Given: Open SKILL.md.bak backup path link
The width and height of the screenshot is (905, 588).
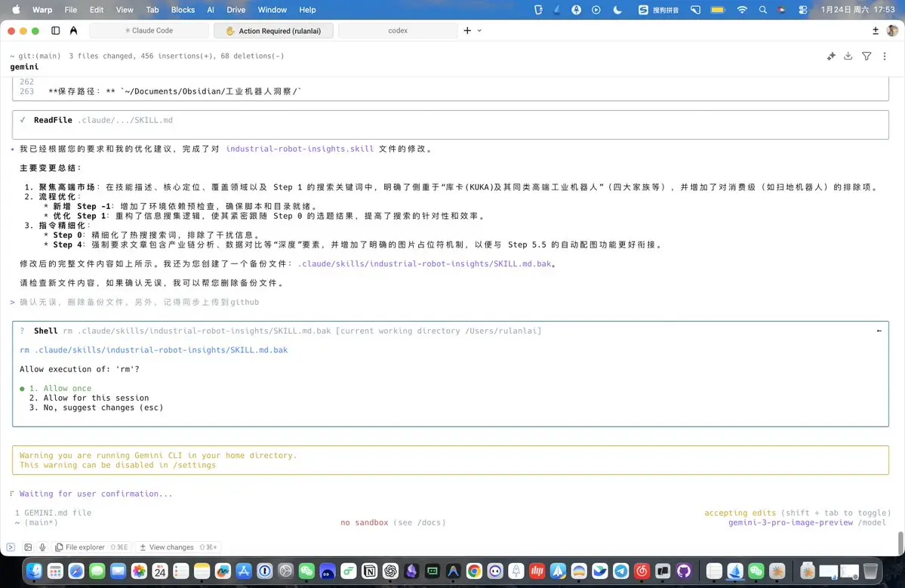Looking at the screenshot, I should [424, 263].
